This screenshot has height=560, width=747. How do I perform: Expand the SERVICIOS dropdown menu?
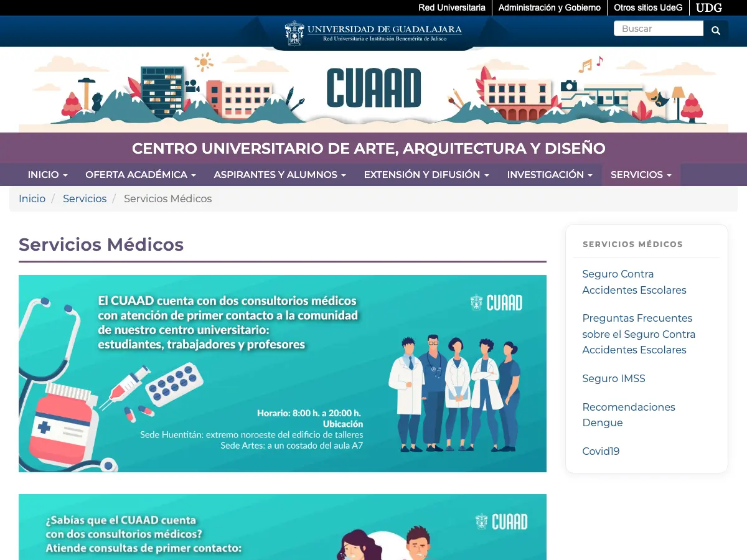click(x=641, y=175)
